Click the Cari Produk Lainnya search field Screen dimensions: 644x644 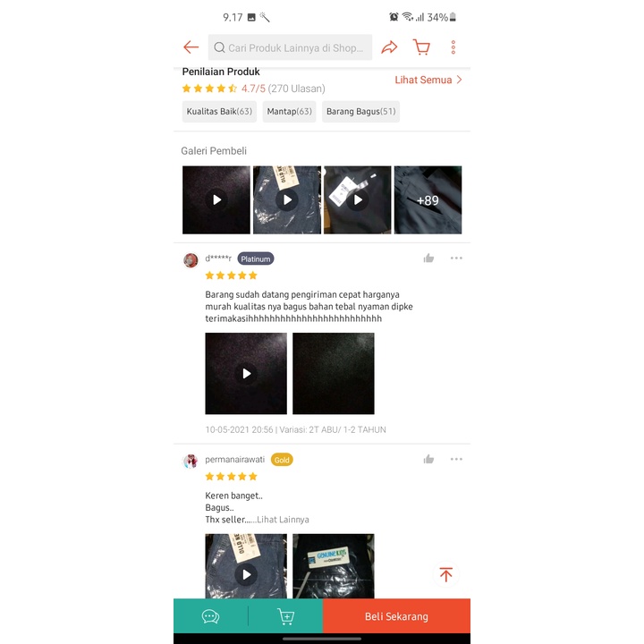click(290, 47)
